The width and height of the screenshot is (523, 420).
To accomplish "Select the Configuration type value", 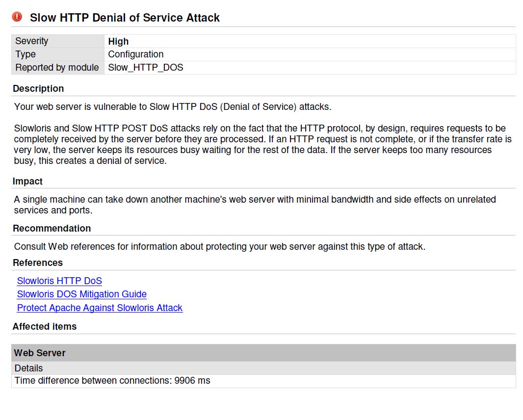I will (x=135, y=54).
